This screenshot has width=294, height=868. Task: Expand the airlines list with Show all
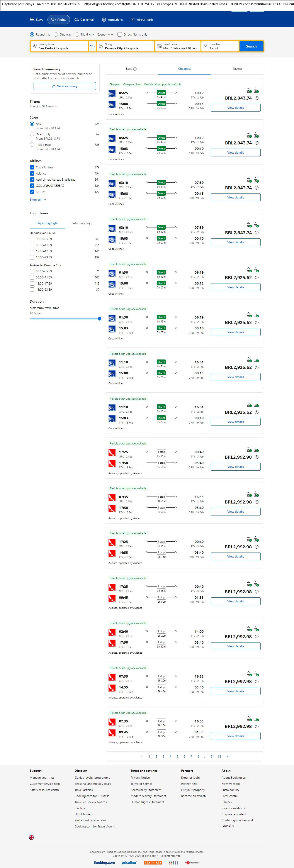(38, 200)
